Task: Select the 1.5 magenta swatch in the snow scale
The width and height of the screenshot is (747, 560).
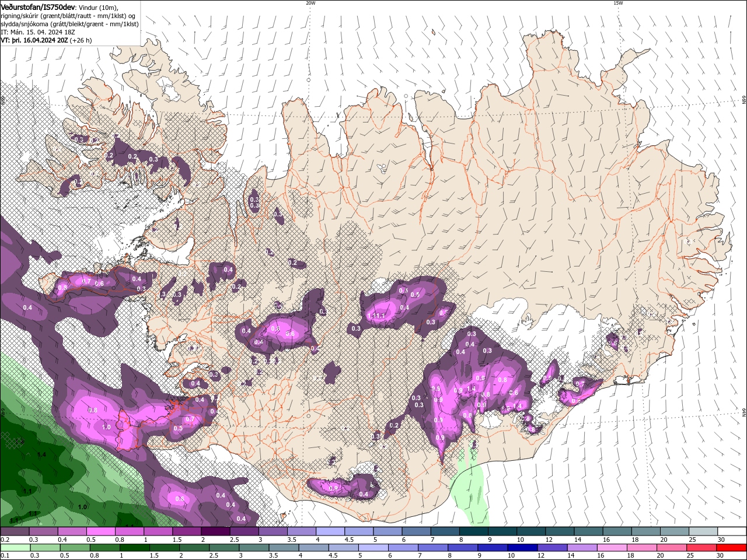Action: click(x=187, y=531)
